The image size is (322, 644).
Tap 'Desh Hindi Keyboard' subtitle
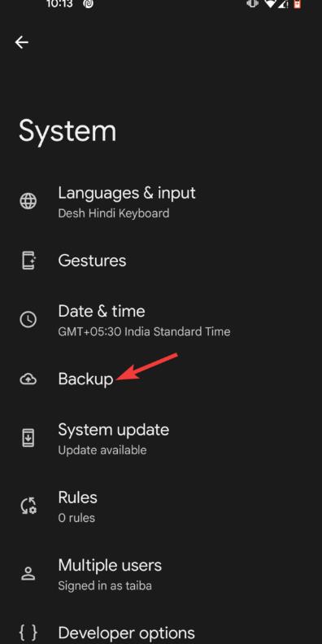(x=114, y=213)
